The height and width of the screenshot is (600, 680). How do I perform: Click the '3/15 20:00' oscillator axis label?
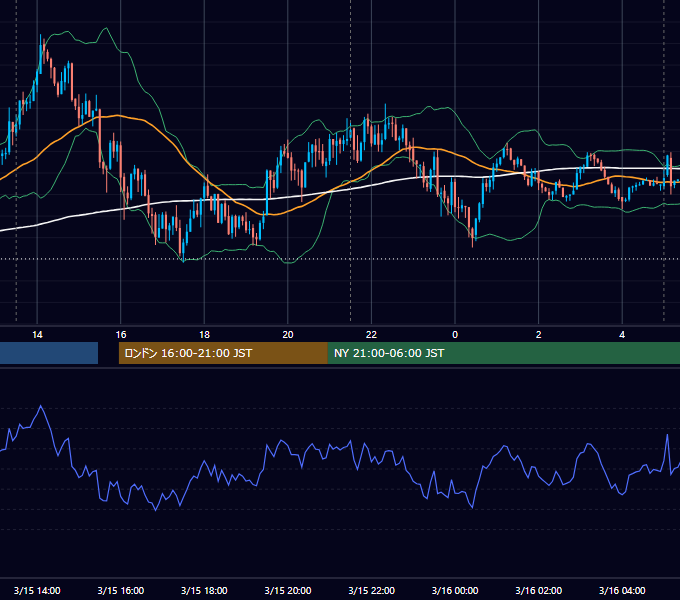pos(288,590)
